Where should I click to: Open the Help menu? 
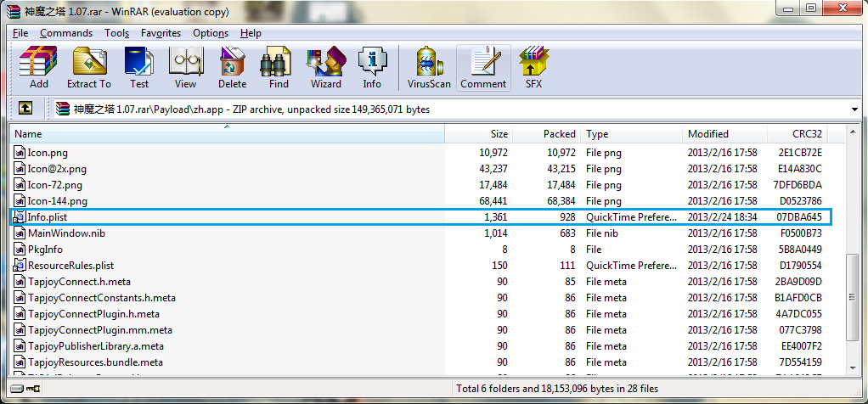tap(251, 33)
